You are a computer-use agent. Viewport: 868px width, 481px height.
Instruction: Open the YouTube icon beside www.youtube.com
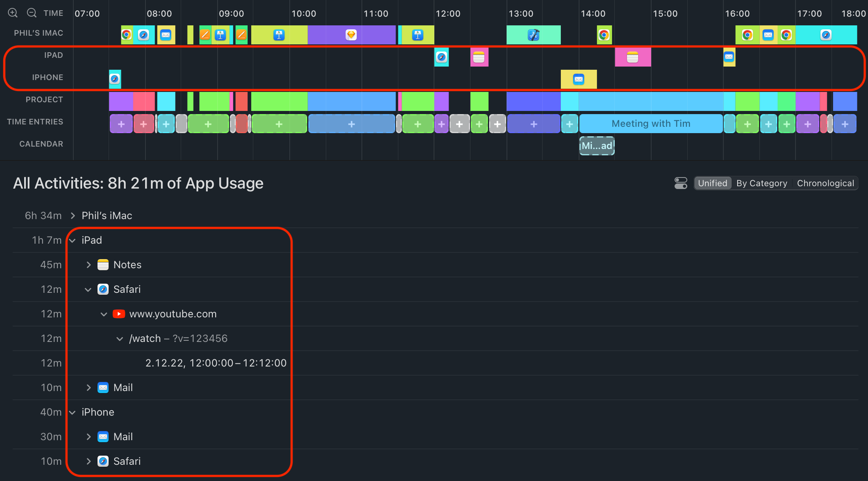click(x=119, y=314)
